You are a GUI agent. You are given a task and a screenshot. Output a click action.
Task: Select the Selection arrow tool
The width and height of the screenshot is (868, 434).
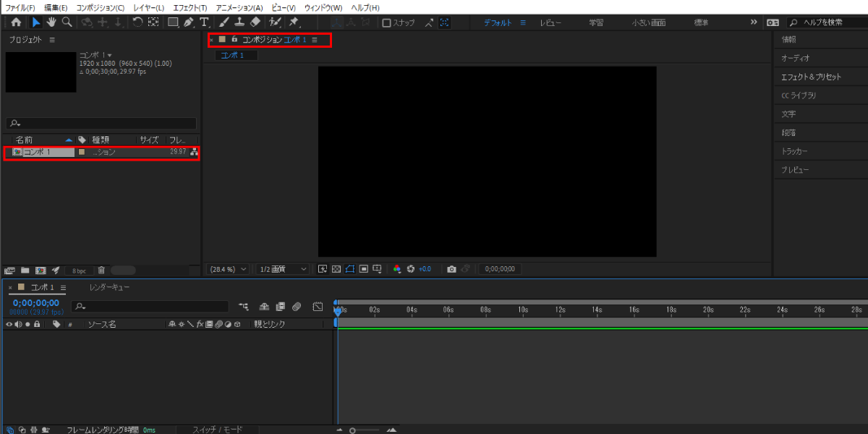(36, 22)
